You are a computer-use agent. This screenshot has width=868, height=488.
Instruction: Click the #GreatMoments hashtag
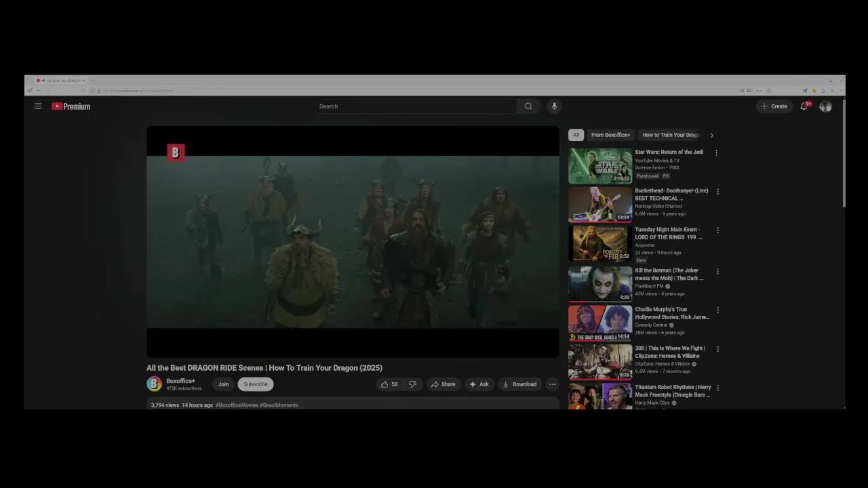point(279,405)
